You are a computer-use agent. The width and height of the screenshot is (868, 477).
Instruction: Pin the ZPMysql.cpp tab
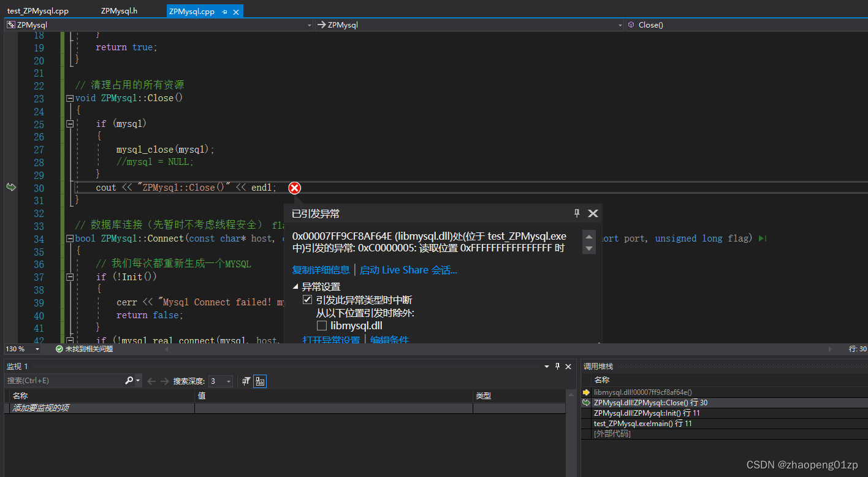pyautogui.click(x=225, y=12)
